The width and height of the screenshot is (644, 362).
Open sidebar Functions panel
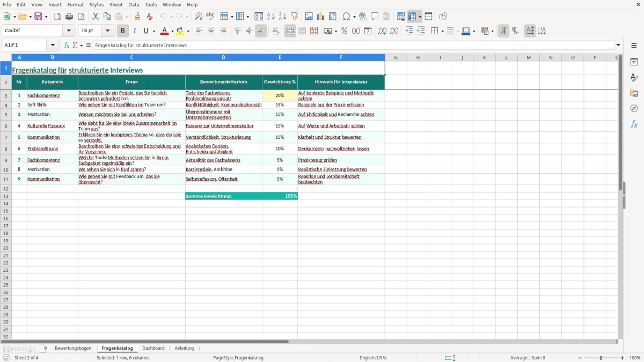[634, 124]
